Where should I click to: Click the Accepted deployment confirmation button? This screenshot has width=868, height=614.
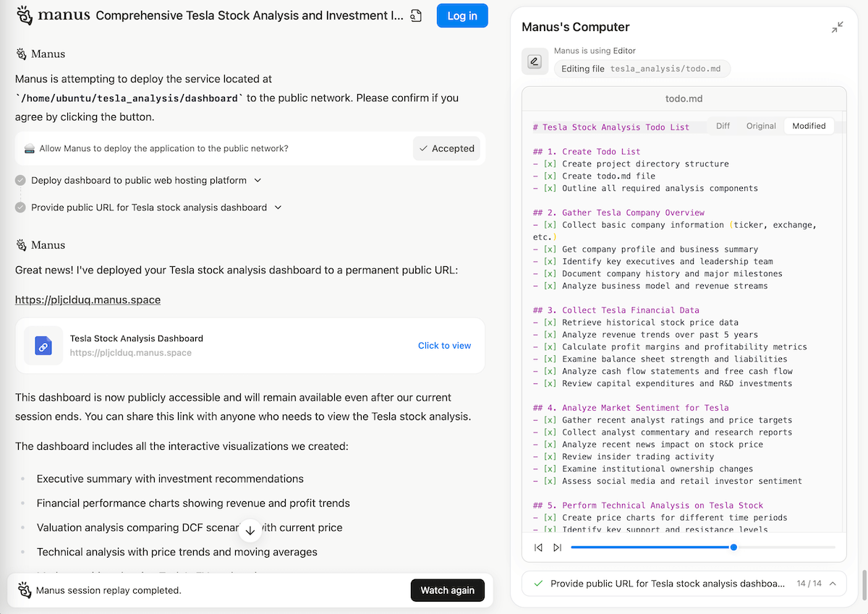(x=446, y=148)
